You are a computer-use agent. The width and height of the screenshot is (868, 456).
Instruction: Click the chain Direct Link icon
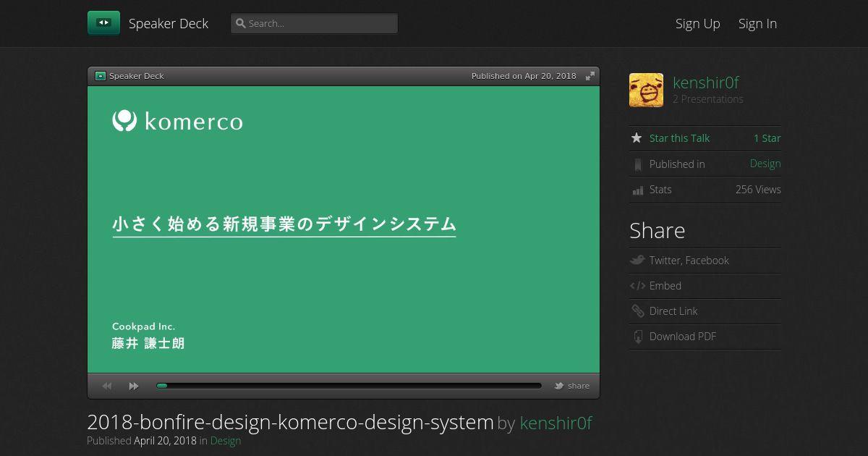coord(638,311)
